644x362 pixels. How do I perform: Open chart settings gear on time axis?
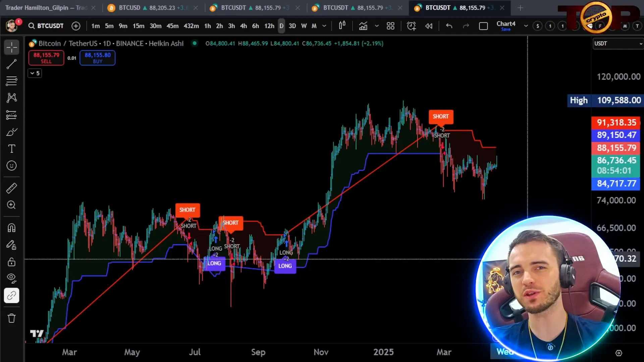click(619, 353)
